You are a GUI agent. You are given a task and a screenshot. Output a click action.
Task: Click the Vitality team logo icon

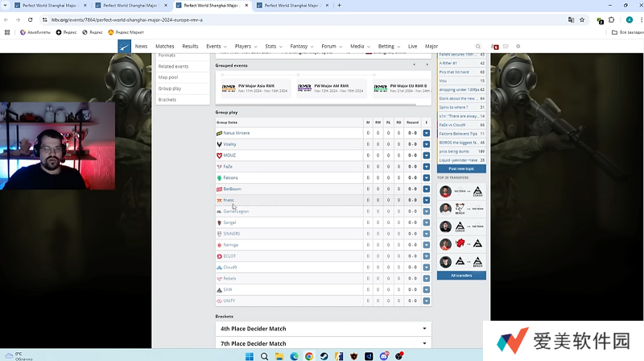pyautogui.click(x=219, y=144)
